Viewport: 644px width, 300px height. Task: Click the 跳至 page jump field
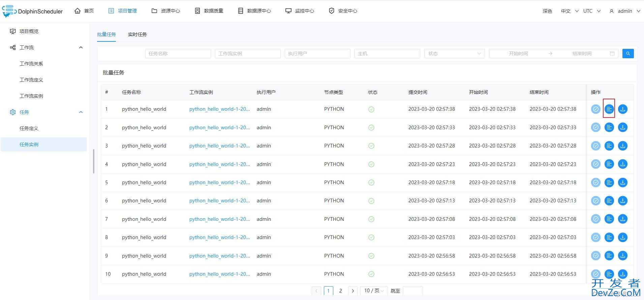click(412, 291)
